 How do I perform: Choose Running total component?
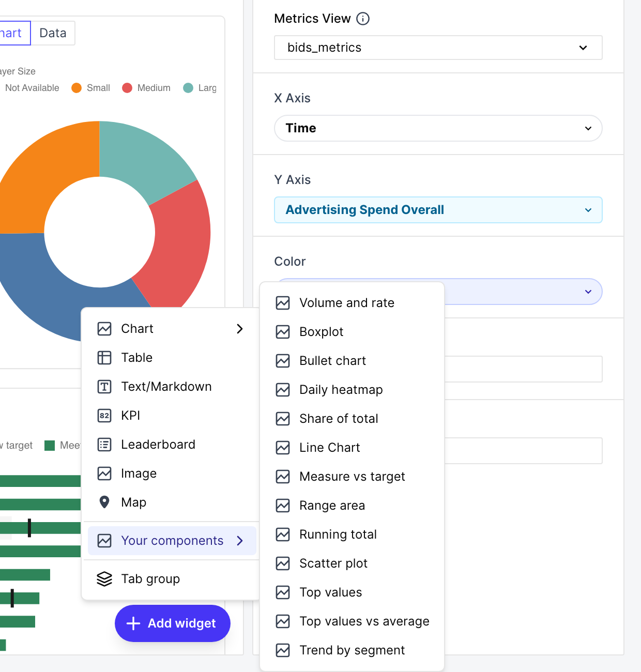(352, 534)
